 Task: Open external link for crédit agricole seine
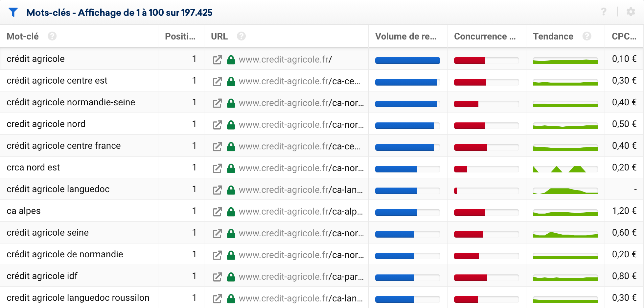point(217,234)
